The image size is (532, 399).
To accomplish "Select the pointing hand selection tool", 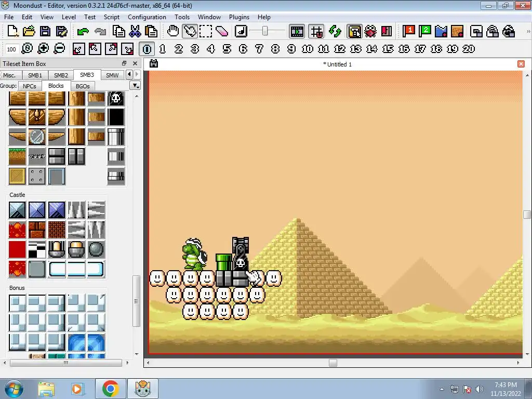I will tap(190, 31).
